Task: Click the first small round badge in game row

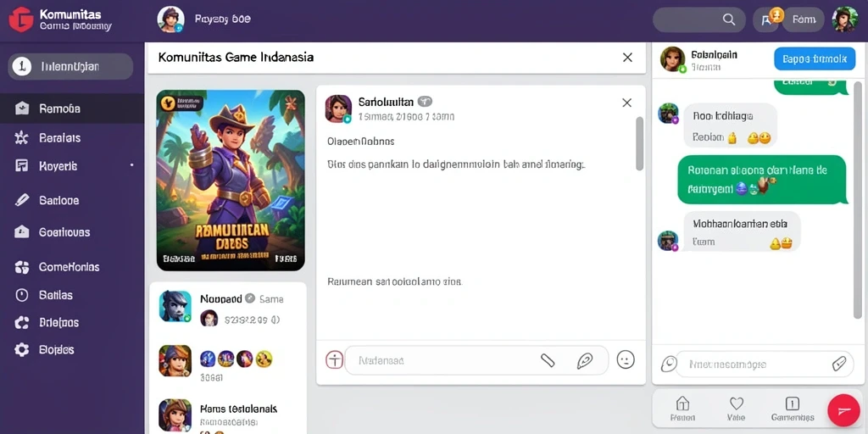Action: (208, 359)
